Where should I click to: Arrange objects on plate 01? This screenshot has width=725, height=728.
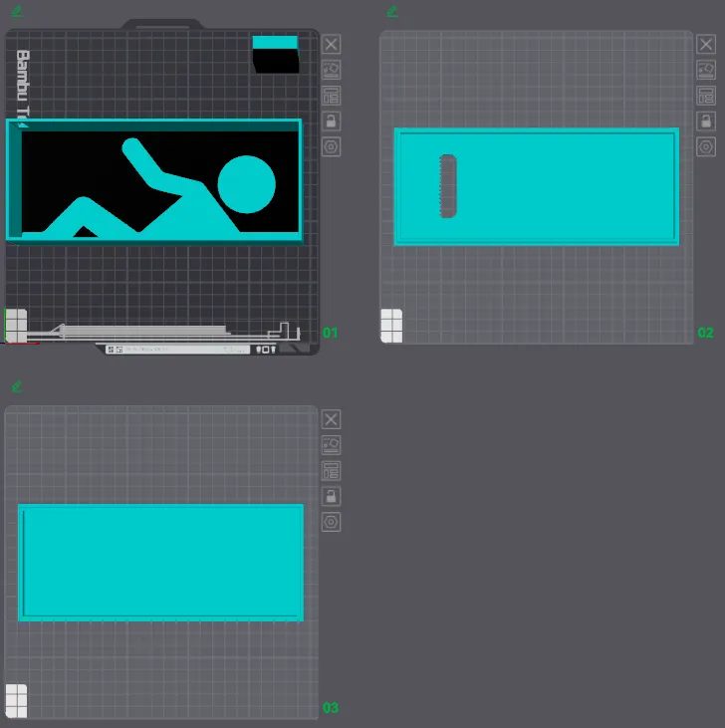point(331,96)
